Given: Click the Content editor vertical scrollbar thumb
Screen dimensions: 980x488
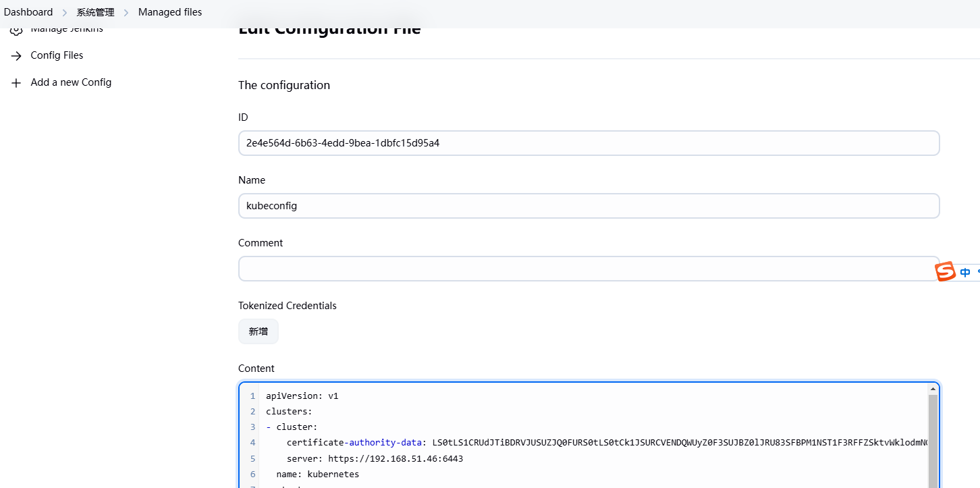Looking at the screenshot, I should pyautogui.click(x=933, y=439).
